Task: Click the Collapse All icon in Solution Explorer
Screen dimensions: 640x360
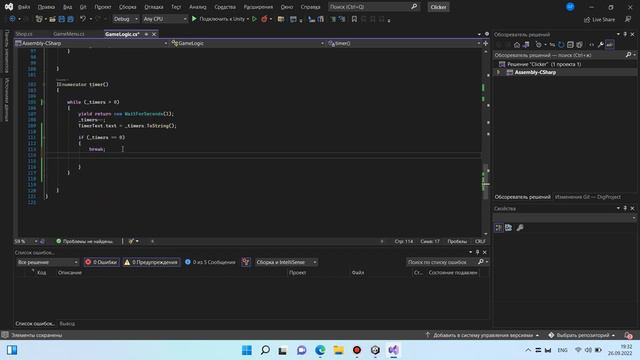Action: tap(570, 45)
